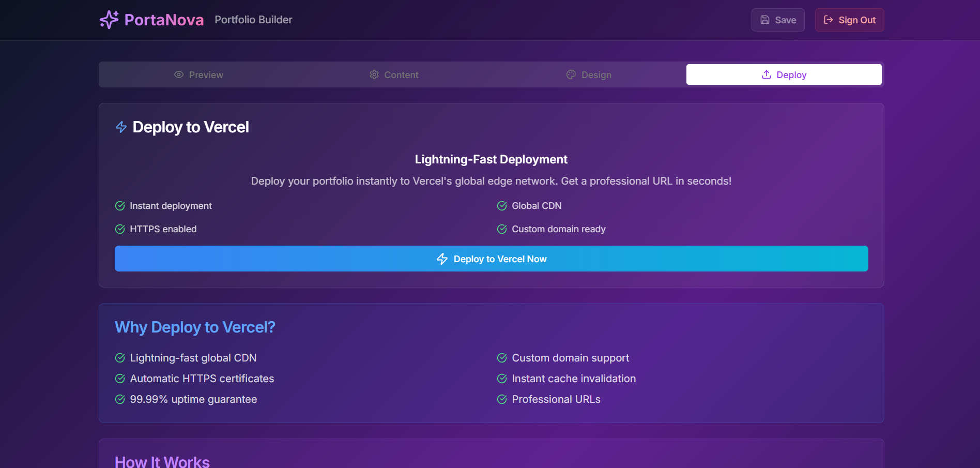980x468 pixels.
Task: Click the Professional URLs text
Action: pos(556,399)
